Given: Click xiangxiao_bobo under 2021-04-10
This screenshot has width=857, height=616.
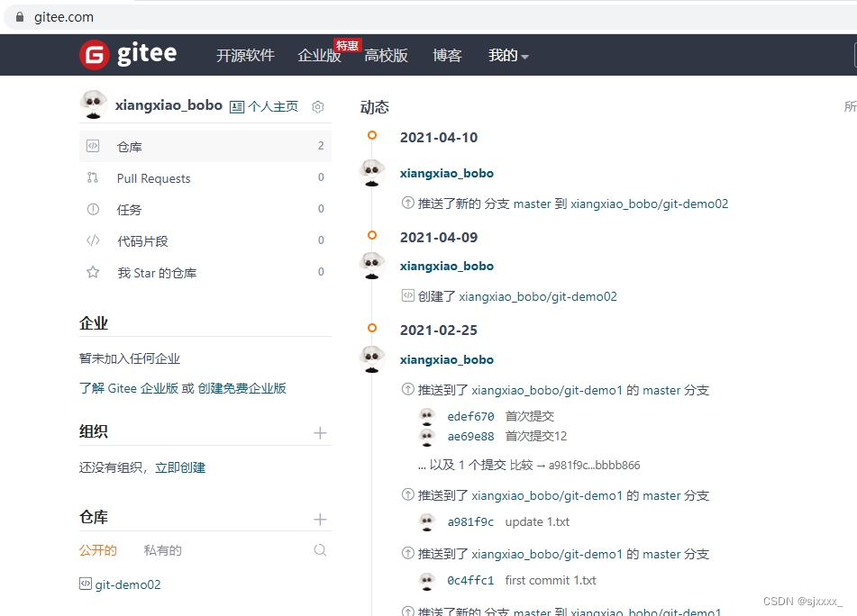Looking at the screenshot, I should [x=447, y=173].
